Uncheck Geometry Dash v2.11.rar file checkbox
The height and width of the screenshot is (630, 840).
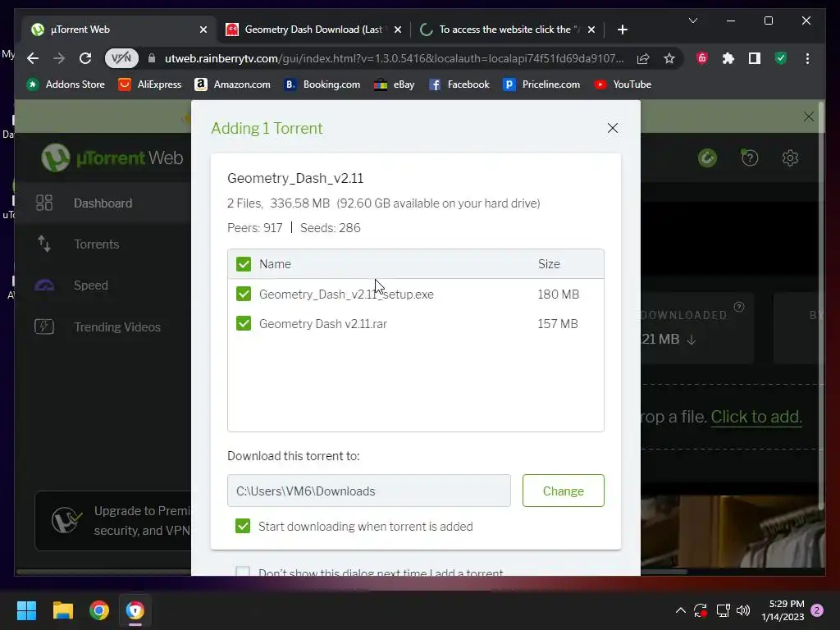pos(243,323)
